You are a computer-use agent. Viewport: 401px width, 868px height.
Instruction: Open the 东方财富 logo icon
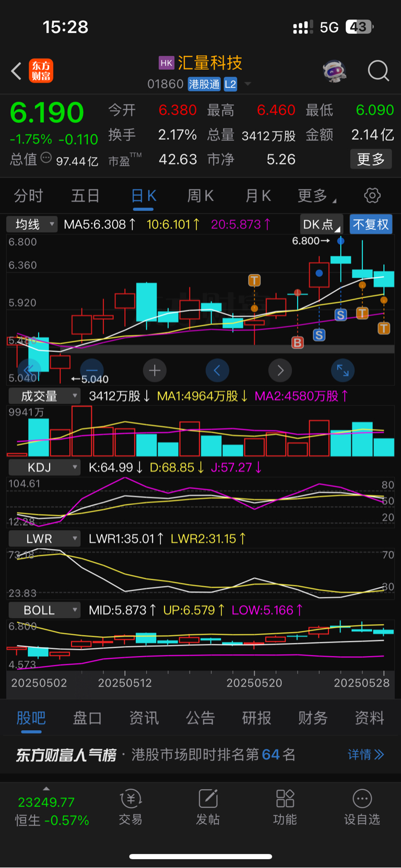(x=41, y=71)
